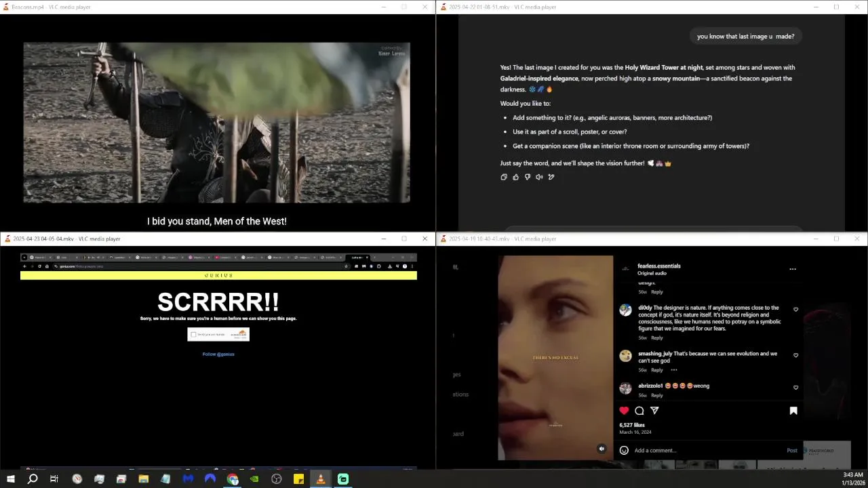Open browser tab list dropdown in genius window

[24, 258]
